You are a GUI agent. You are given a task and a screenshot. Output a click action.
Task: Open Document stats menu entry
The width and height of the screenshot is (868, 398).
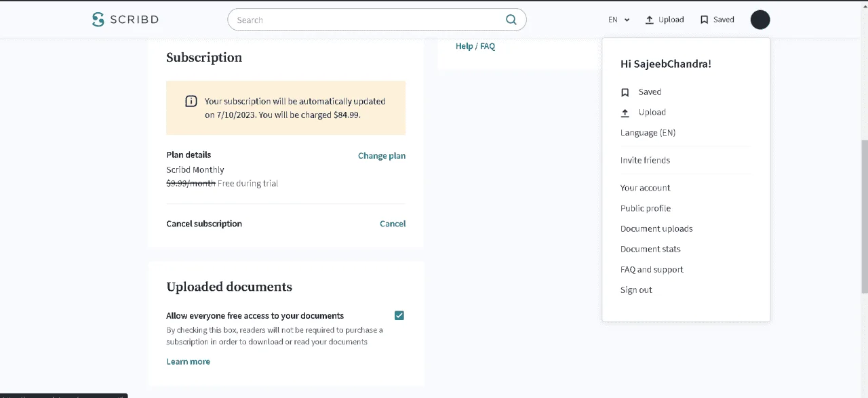coord(650,249)
